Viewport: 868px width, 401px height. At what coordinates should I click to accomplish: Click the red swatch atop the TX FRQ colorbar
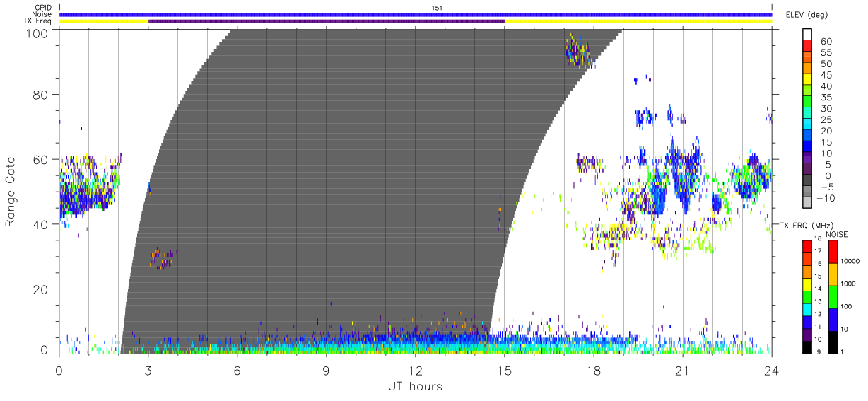[807, 247]
